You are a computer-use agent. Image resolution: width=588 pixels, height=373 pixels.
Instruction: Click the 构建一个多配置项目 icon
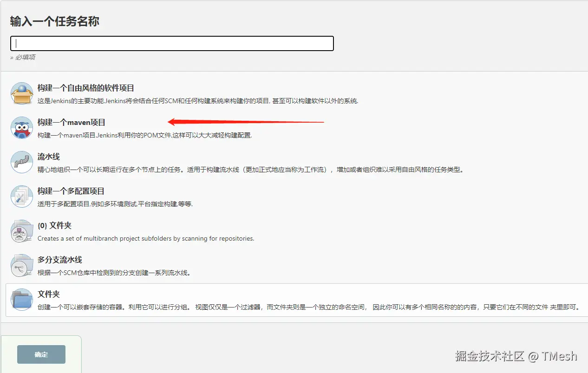pyautogui.click(x=21, y=196)
